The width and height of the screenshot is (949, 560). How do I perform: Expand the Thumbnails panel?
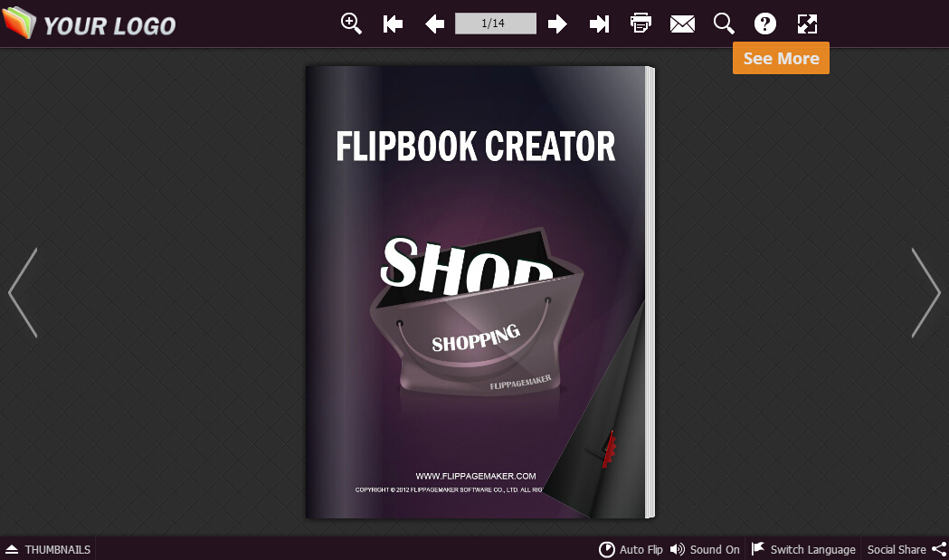pos(48,549)
